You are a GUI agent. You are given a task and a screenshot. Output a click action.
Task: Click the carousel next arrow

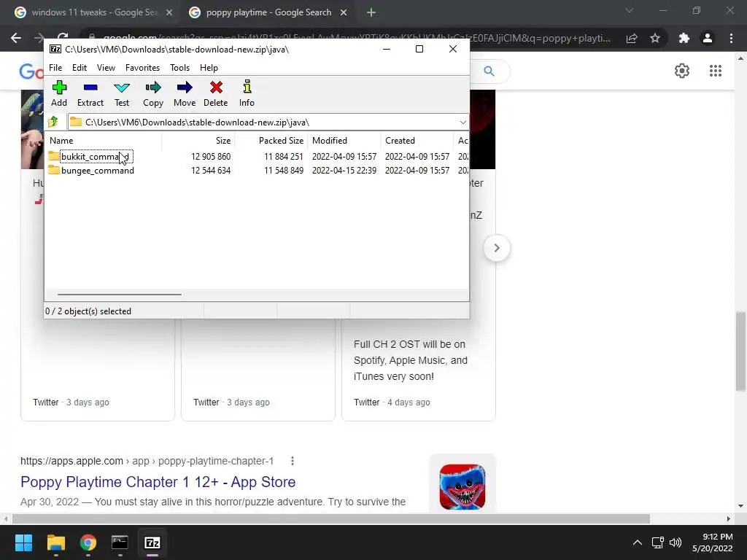pos(496,248)
